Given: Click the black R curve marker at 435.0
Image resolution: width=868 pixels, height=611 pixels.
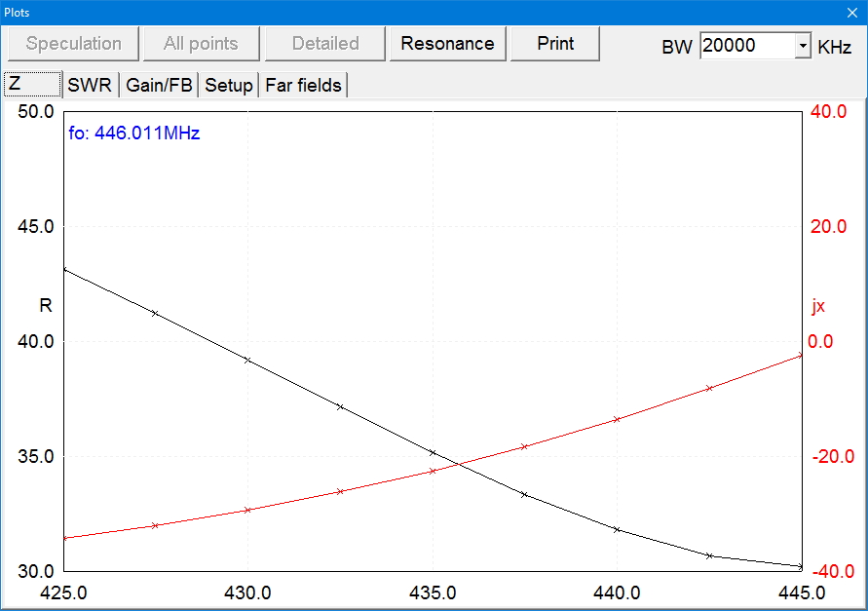Looking at the screenshot, I should click(433, 452).
